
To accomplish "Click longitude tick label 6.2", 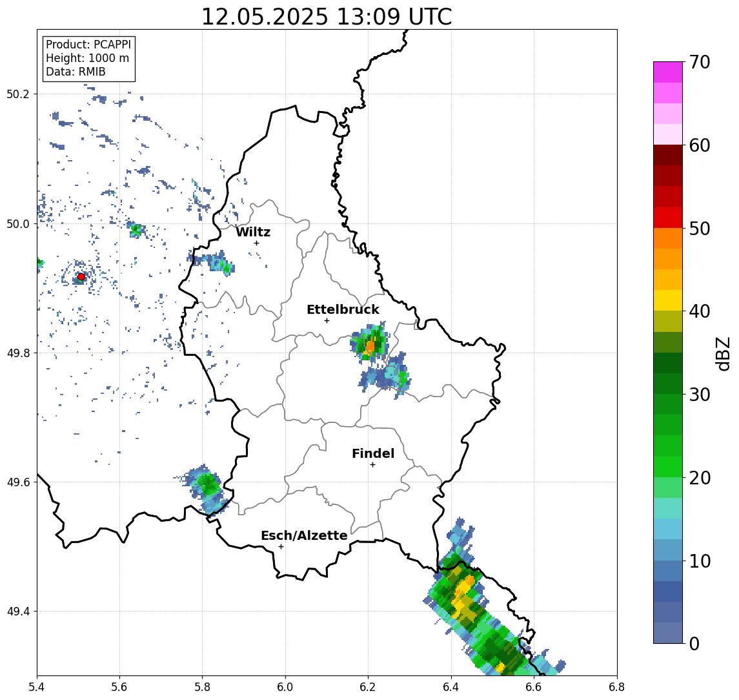I will [x=368, y=687].
